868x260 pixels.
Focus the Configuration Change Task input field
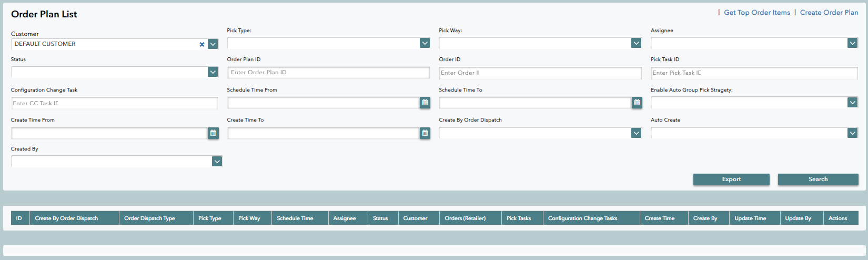115,103
